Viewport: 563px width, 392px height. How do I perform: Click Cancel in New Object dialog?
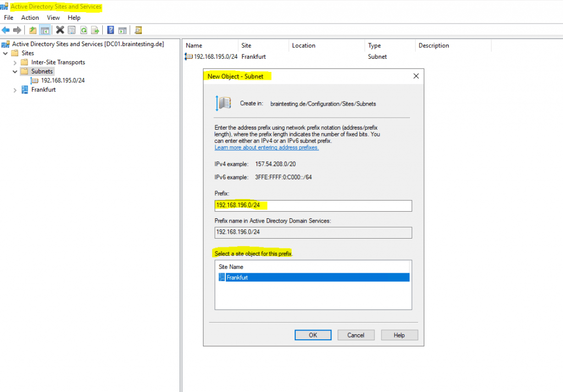pos(356,335)
